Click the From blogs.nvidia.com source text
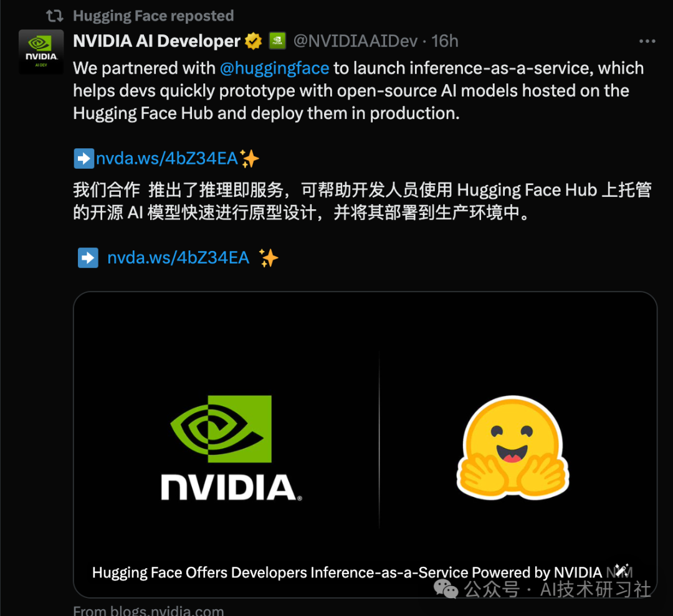This screenshot has height=616, width=673. pos(148,610)
